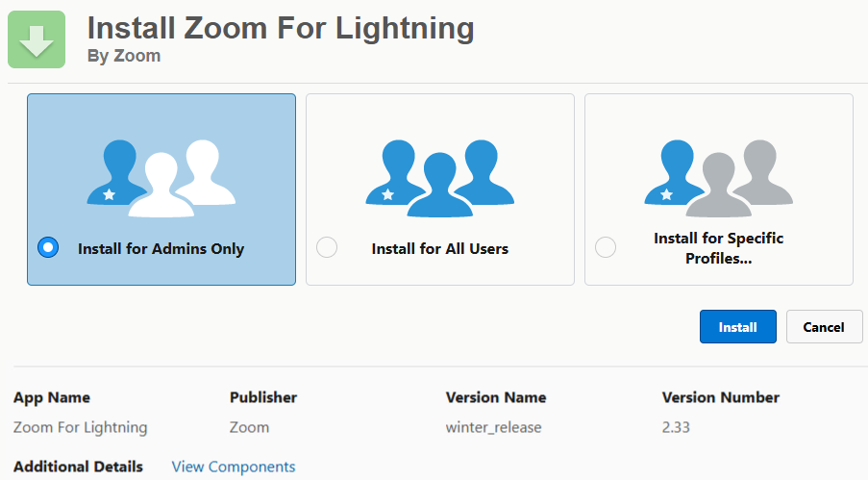Open the View Components link

tap(234, 467)
